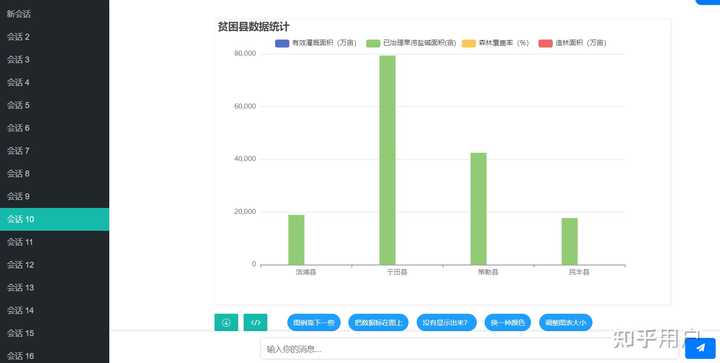Click the green download icon button
This screenshot has height=363, width=720.
pyautogui.click(x=226, y=322)
